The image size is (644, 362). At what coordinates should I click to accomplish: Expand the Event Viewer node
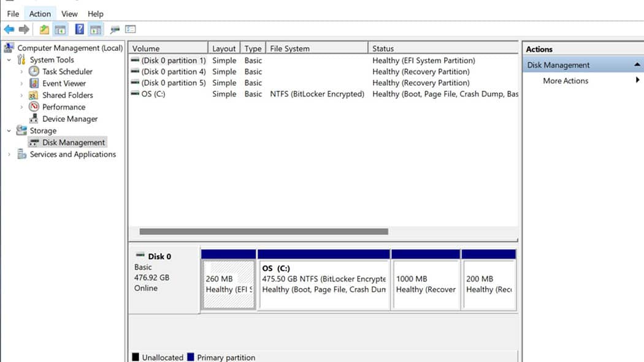(21, 84)
